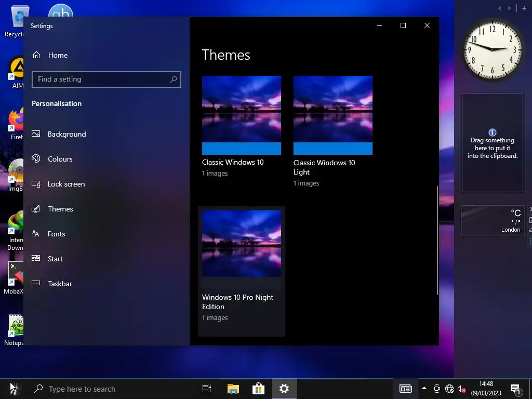Click the Find a setting search box

click(106, 79)
